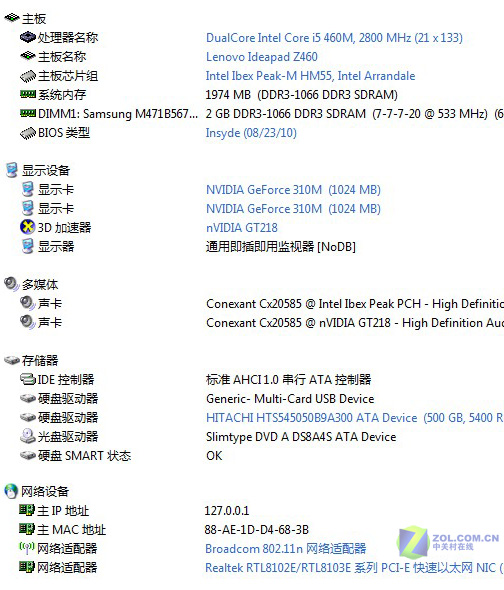Viewport: 504px width, 590px height.
Task: Click the 多媒体 section speaker icon
Action: point(11,284)
